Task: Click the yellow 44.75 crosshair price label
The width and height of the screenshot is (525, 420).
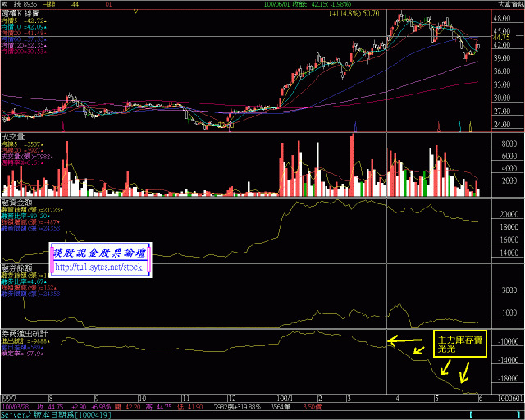Action: tap(501, 38)
